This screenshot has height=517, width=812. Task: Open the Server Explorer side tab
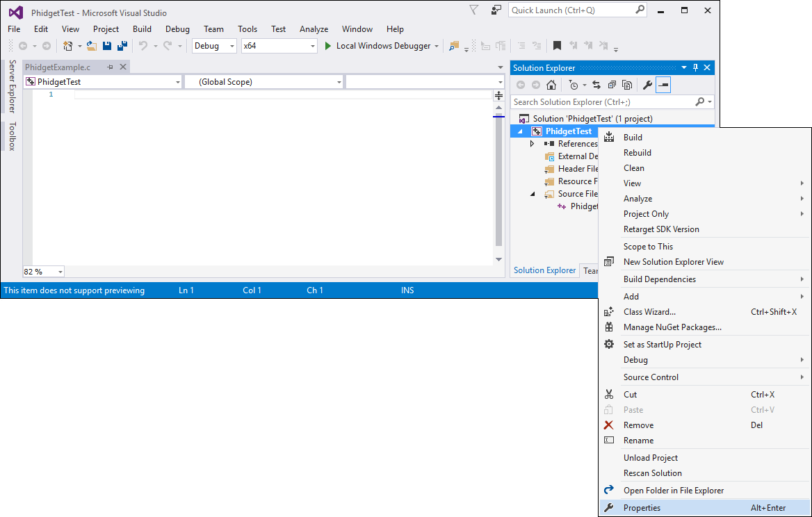(12, 86)
